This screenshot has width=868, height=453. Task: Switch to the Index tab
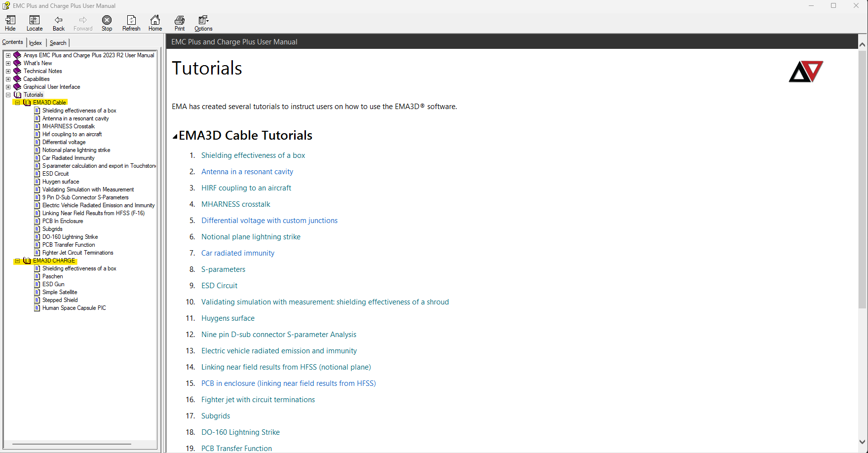36,43
